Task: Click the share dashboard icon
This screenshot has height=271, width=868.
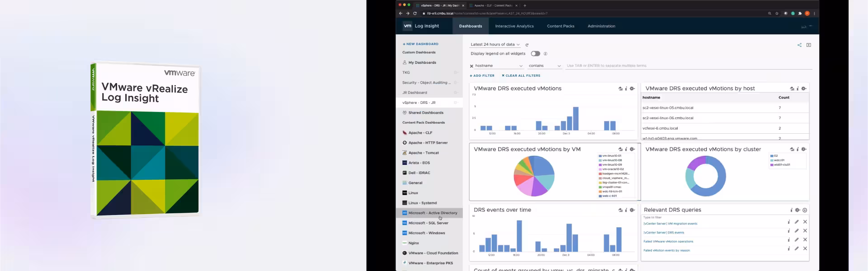Action: click(x=799, y=45)
